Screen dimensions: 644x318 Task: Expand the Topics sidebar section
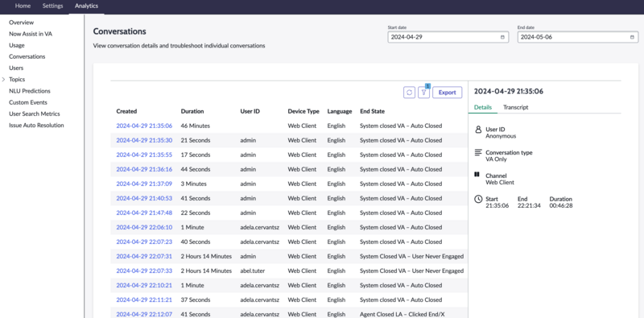[x=4, y=79]
